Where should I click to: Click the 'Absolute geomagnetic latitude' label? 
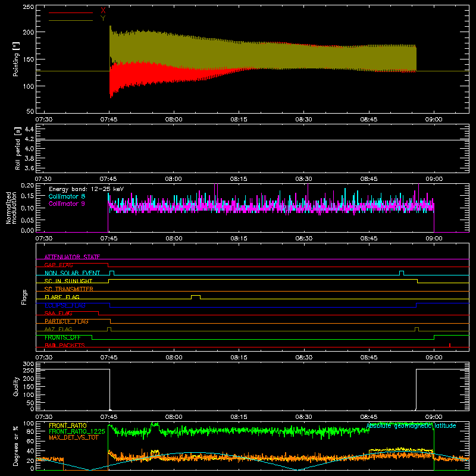pos(411,425)
